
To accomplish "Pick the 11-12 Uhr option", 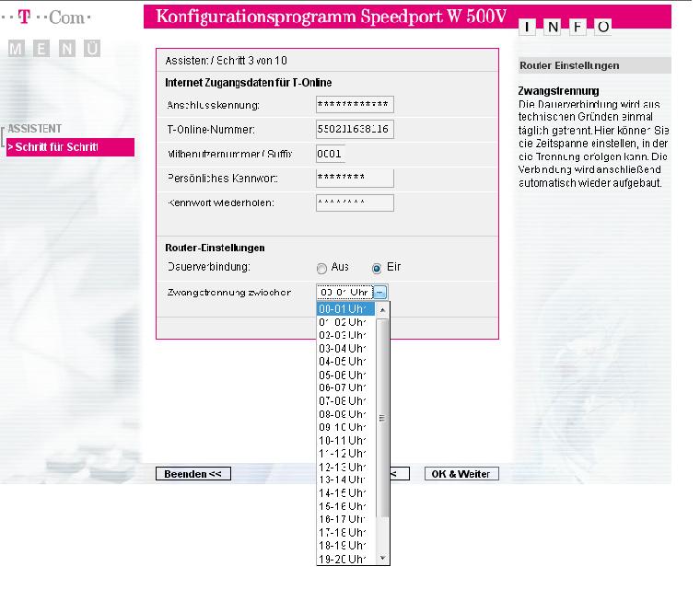I will coord(345,454).
